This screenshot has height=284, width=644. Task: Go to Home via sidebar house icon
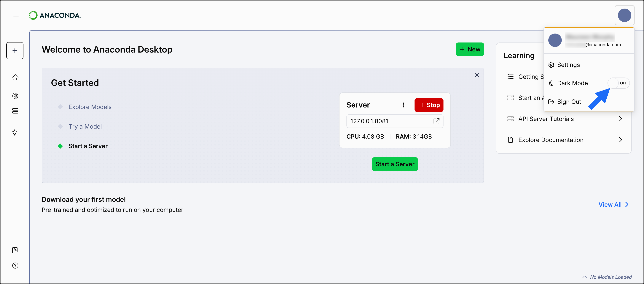click(15, 77)
